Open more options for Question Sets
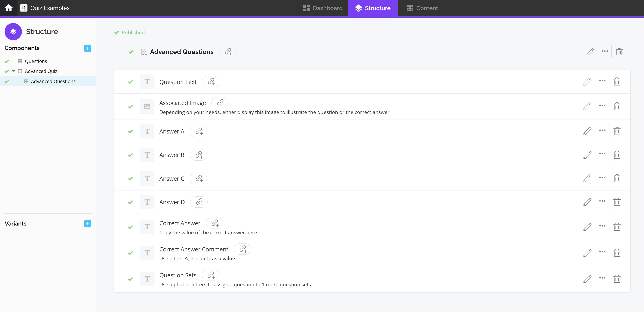 click(602, 278)
